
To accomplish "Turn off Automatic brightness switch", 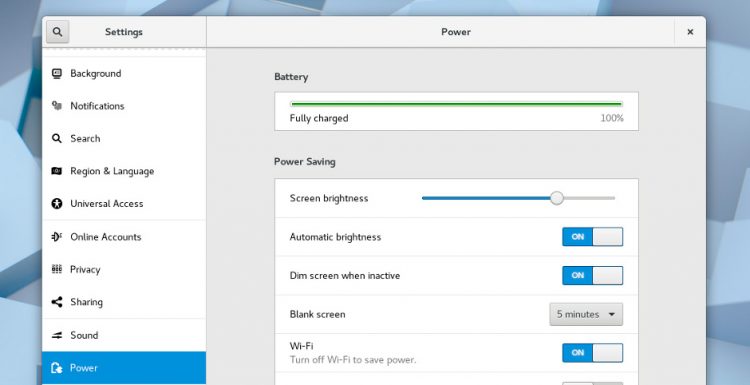I will 593,237.
